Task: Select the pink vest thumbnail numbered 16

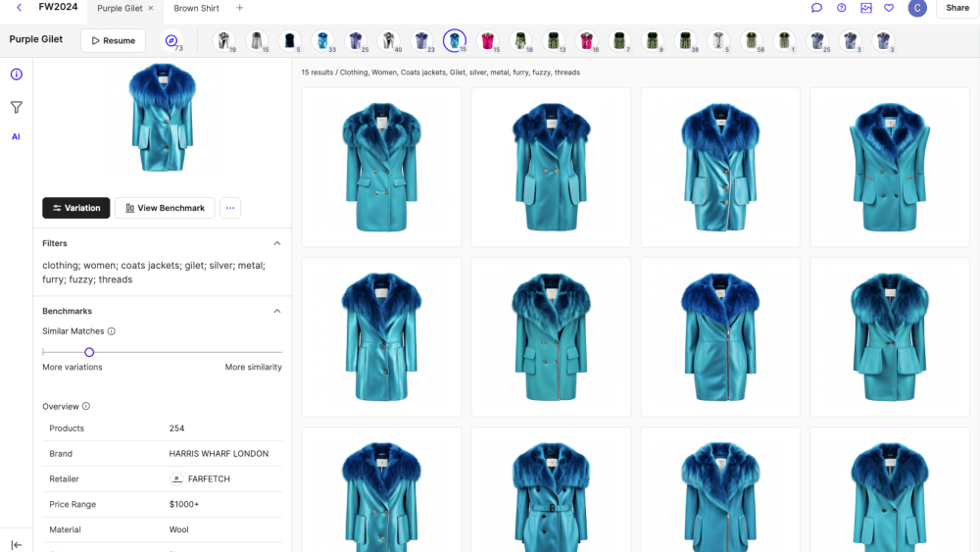Action: (x=586, y=40)
